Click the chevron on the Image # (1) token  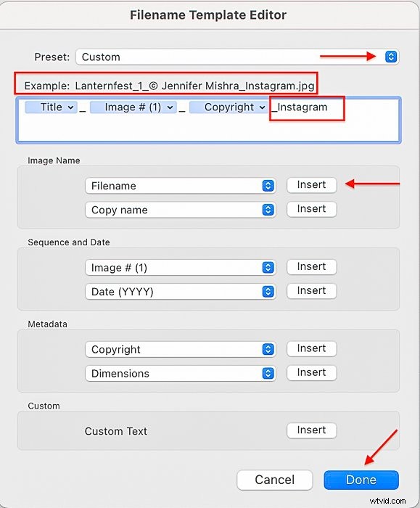pyautogui.click(x=170, y=107)
